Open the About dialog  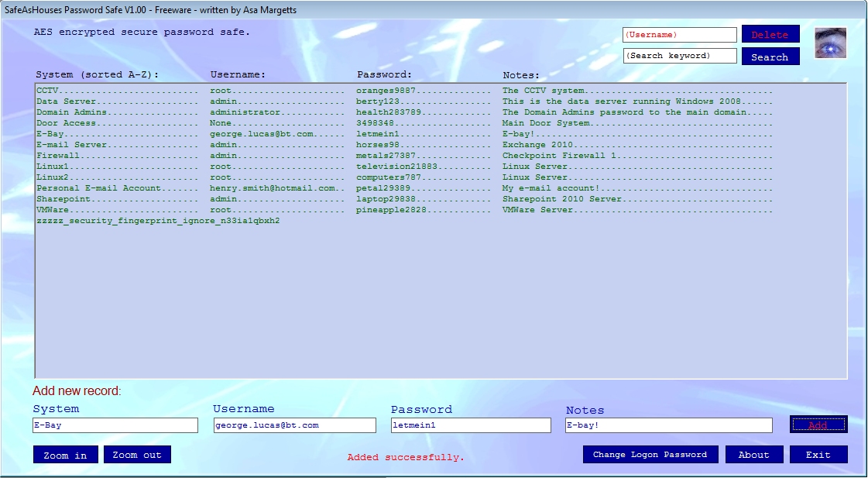pyautogui.click(x=754, y=455)
